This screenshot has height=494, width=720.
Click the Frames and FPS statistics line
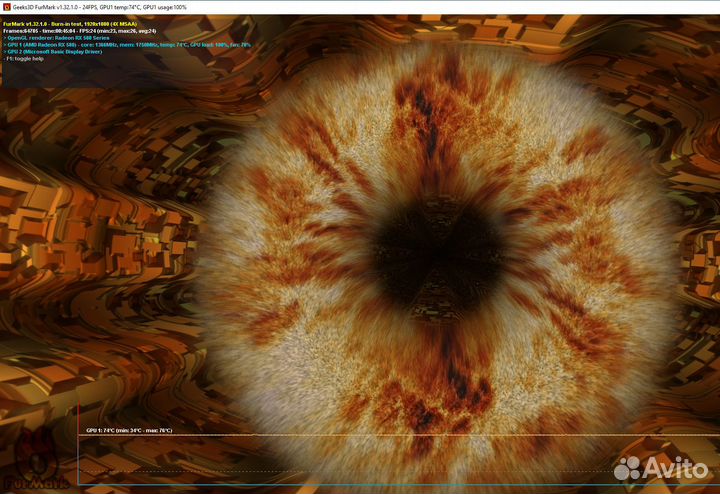tap(80, 31)
